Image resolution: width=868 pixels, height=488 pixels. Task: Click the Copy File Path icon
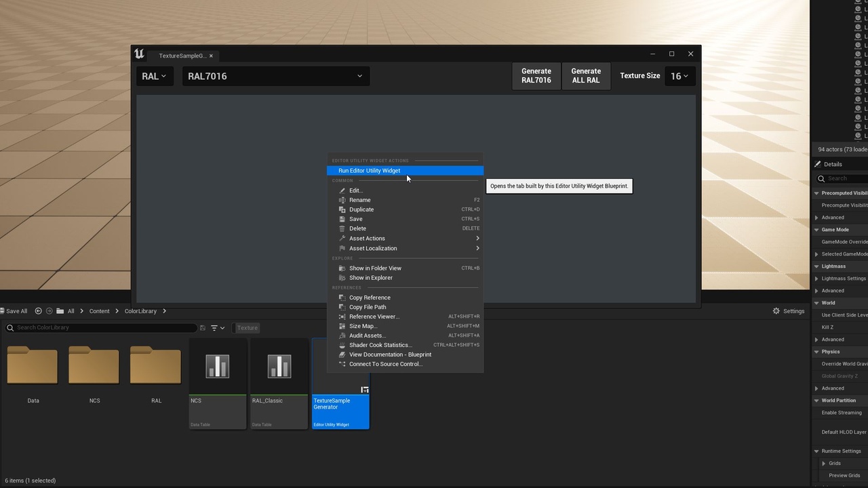[342, 307]
